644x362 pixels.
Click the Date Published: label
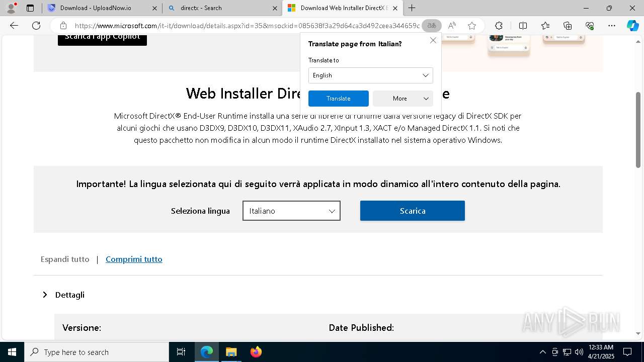pos(361,328)
